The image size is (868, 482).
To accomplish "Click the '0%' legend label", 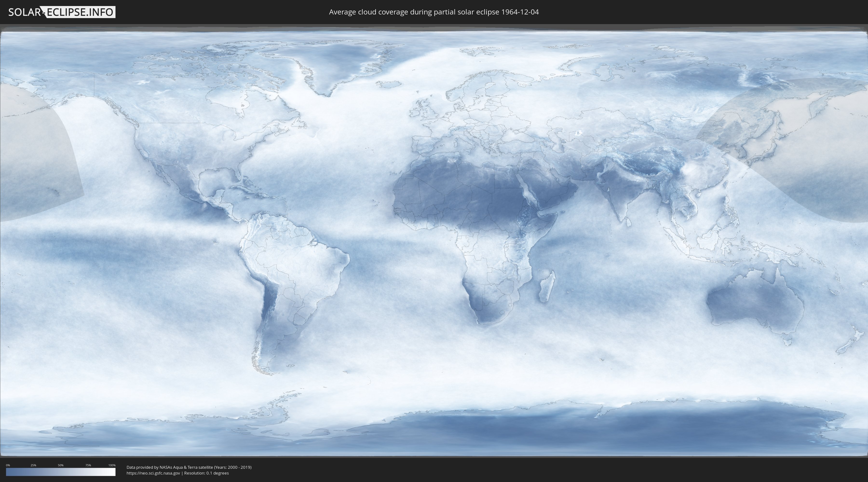I will tap(8, 465).
